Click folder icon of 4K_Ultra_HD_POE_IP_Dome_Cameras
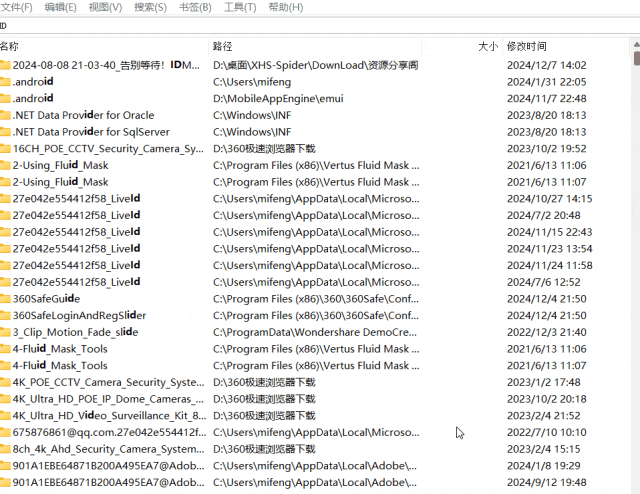 tap(5, 399)
